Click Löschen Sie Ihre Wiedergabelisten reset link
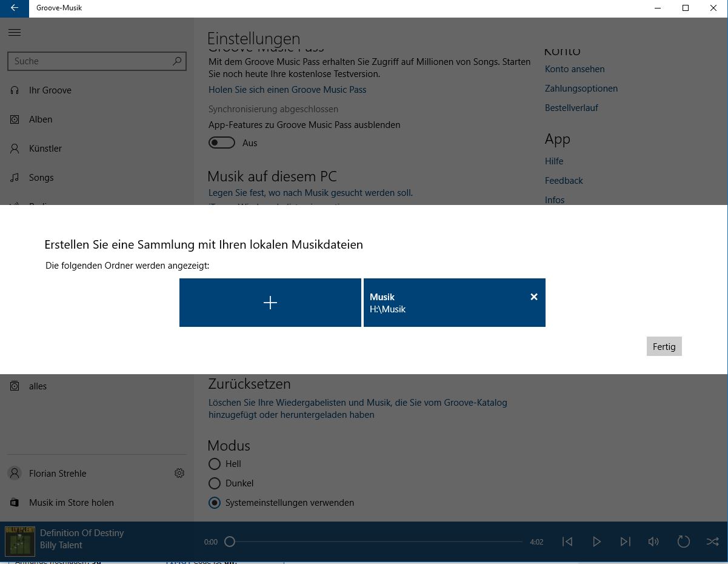 click(358, 408)
